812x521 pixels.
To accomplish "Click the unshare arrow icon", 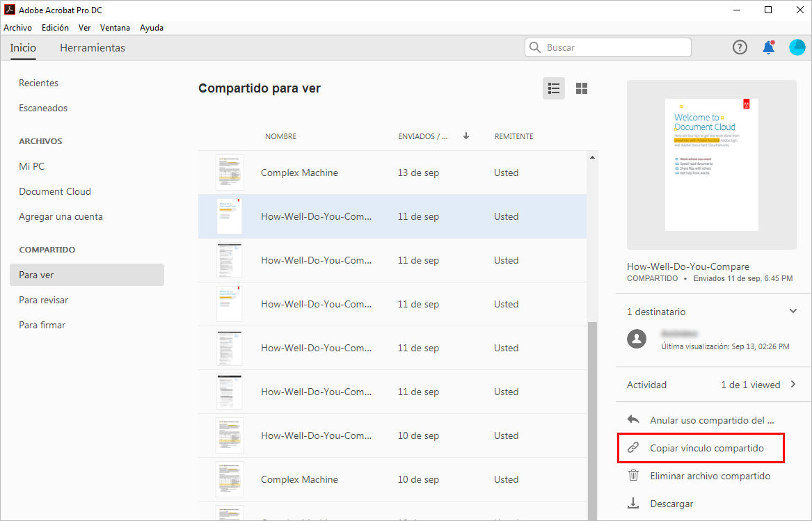I will [x=632, y=419].
